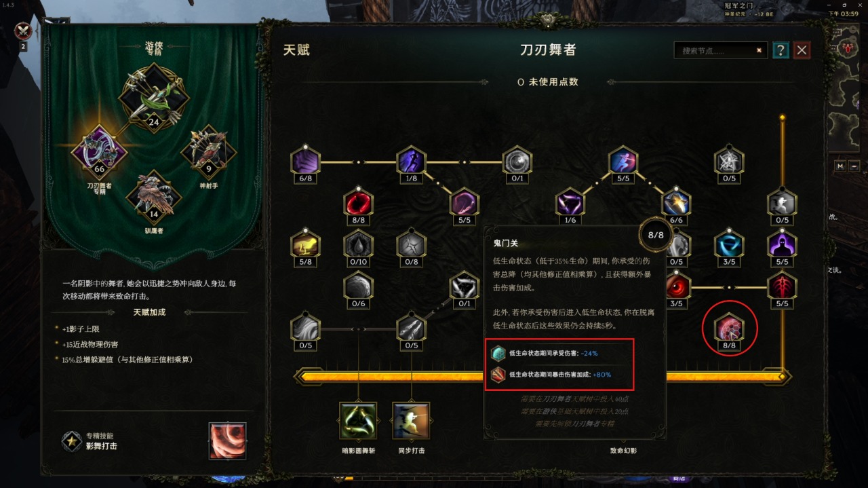Select the 6/8 purple claw talent node
Viewport: 868px width, 488px height.
click(x=305, y=162)
